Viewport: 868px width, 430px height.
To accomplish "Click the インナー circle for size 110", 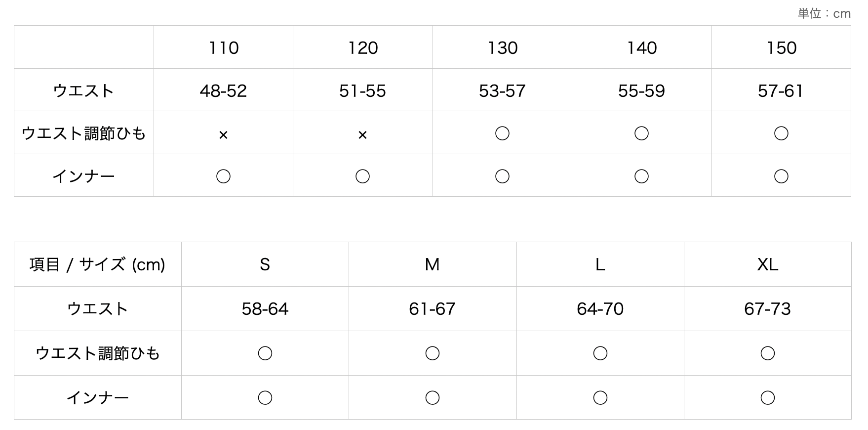I will coord(223,176).
